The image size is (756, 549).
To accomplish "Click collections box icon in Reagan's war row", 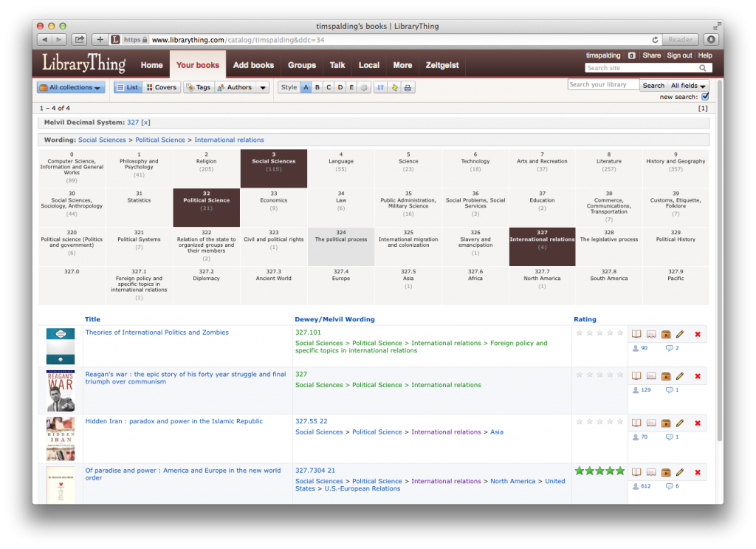I will pyautogui.click(x=666, y=376).
